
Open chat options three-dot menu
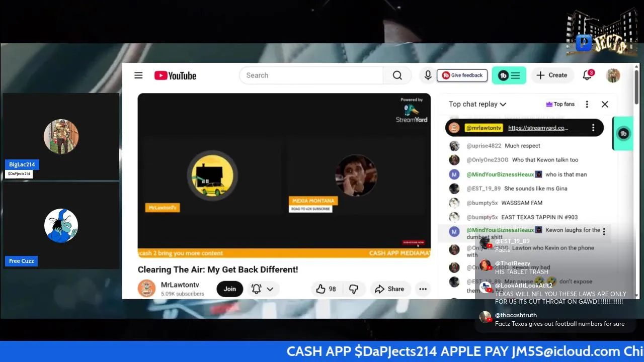click(587, 104)
